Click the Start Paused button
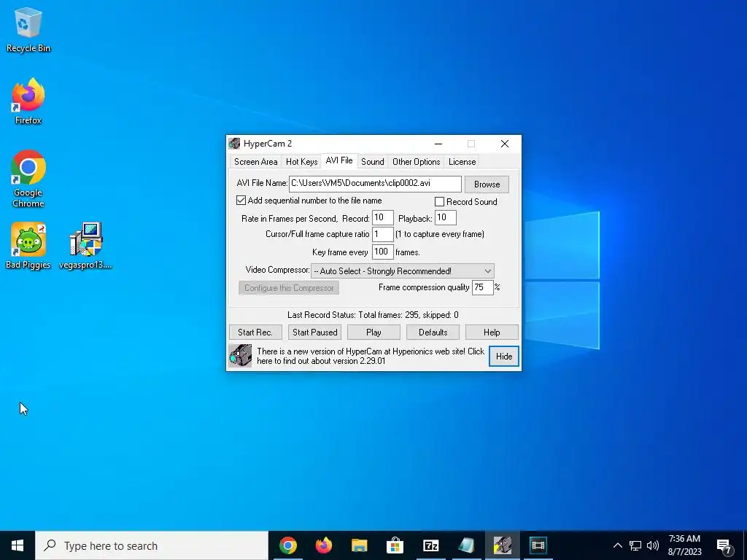This screenshot has height=560, width=747. click(315, 332)
